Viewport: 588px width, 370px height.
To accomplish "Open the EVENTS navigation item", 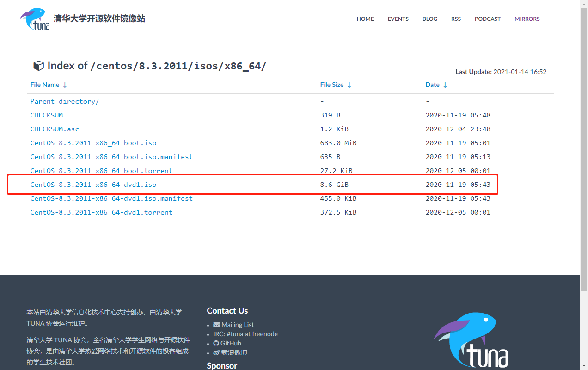I will (398, 19).
